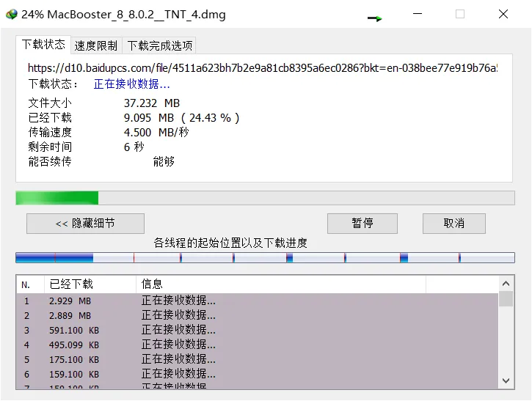This screenshot has height=401, width=532.
Task: Click the N. column header
Action: coord(30,284)
